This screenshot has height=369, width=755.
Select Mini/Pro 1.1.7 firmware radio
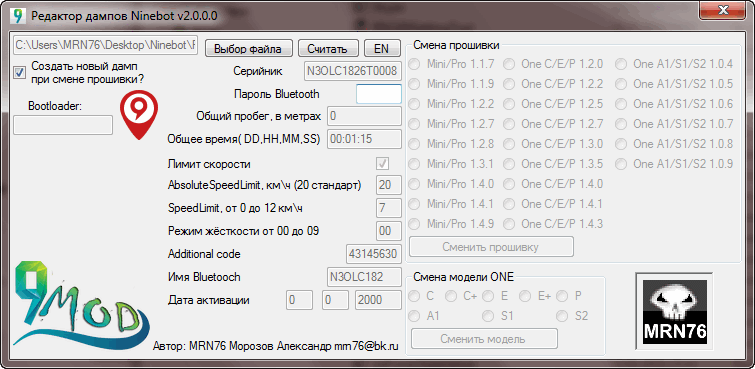[x=414, y=64]
